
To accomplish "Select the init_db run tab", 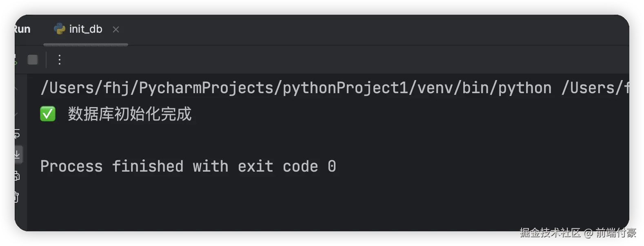I will pyautogui.click(x=85, y=29).
